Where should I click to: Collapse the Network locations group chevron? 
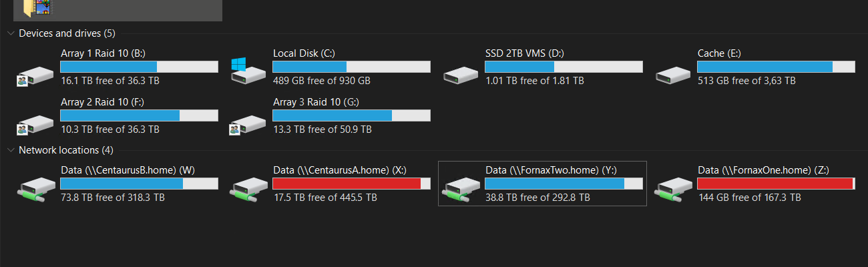coord(10,150)
